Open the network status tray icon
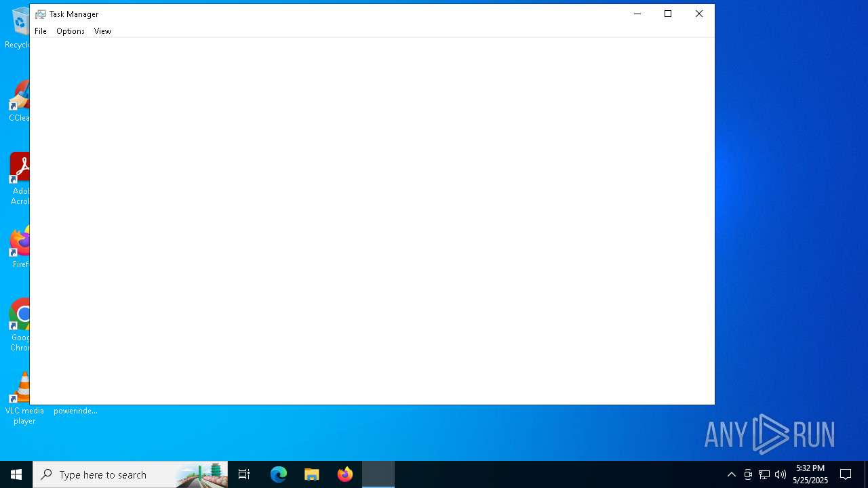Viewport: 868px width, 488px height. [764, 474]
